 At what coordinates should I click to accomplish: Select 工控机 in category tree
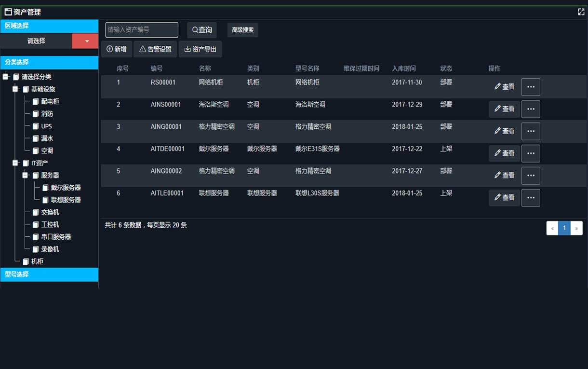(x=50, y=224)
